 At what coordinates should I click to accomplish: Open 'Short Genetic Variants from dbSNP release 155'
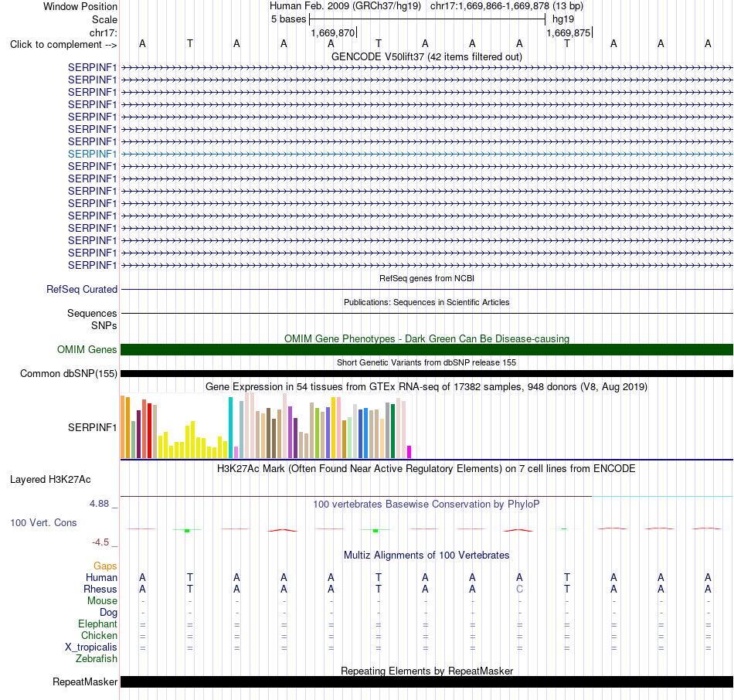click(x=426, y=362)
